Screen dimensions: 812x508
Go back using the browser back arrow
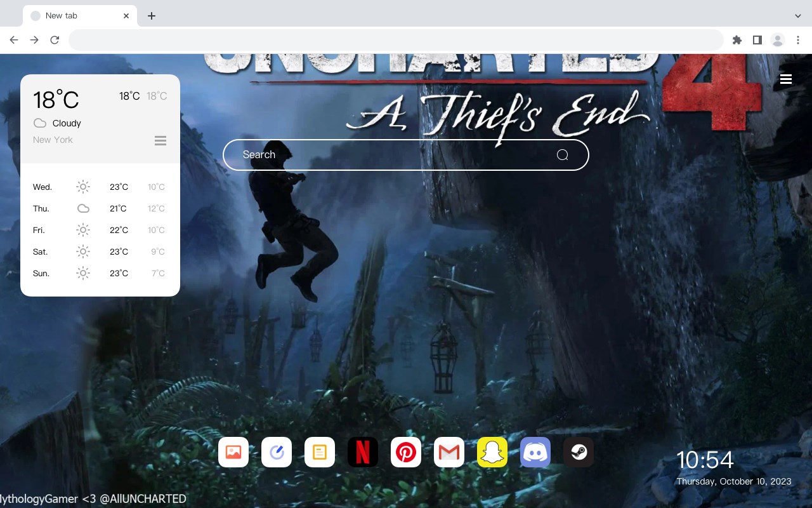tap(14, 40)
